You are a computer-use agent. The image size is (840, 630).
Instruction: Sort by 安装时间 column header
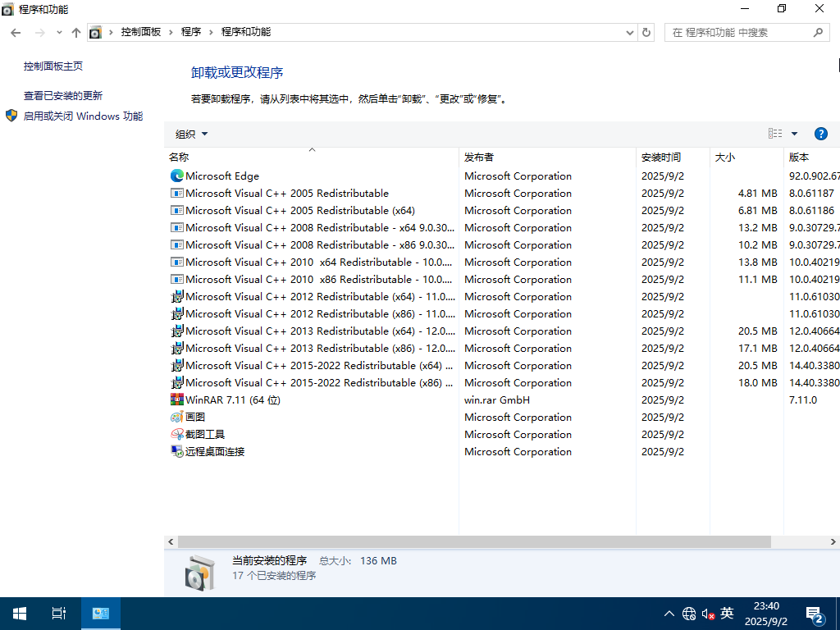[660, 157]
